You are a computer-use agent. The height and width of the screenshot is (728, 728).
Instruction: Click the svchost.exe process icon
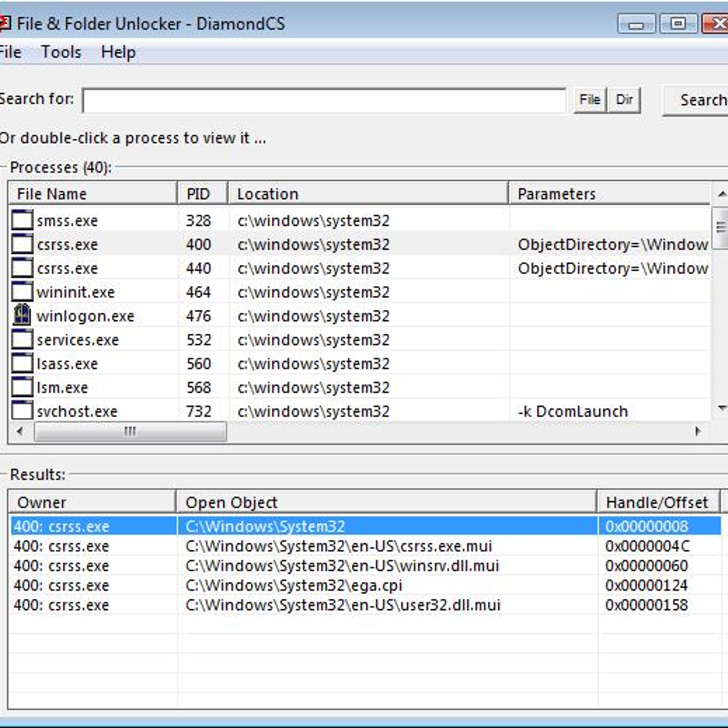click(22, 410)
